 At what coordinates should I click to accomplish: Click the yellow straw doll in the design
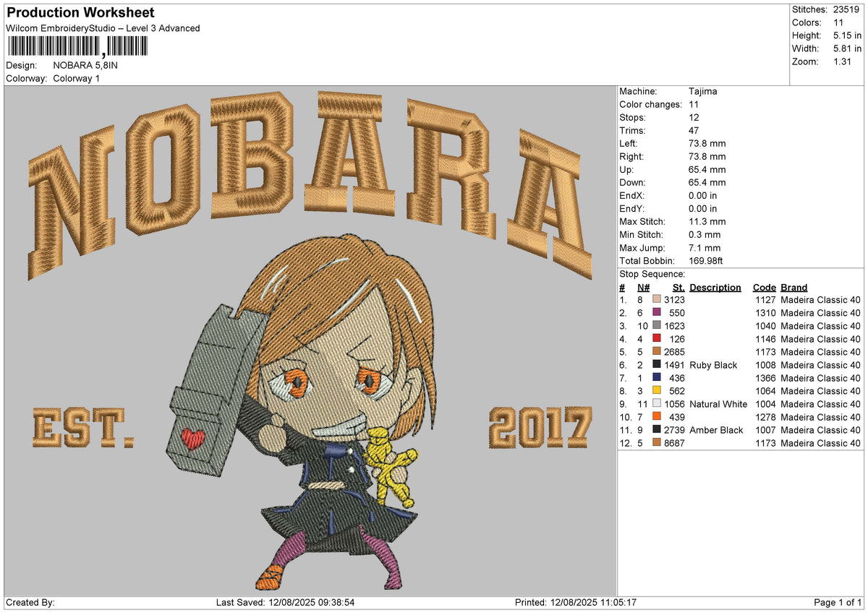(391, 466)
